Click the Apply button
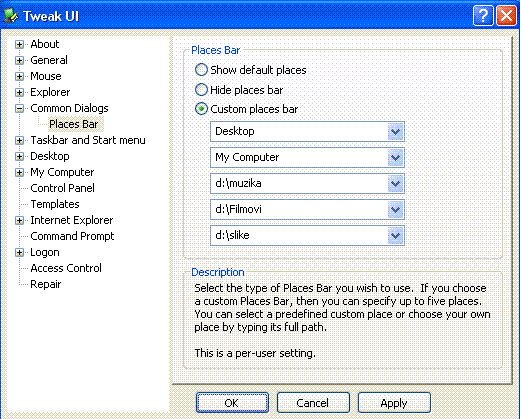 (x=394, y=403)
